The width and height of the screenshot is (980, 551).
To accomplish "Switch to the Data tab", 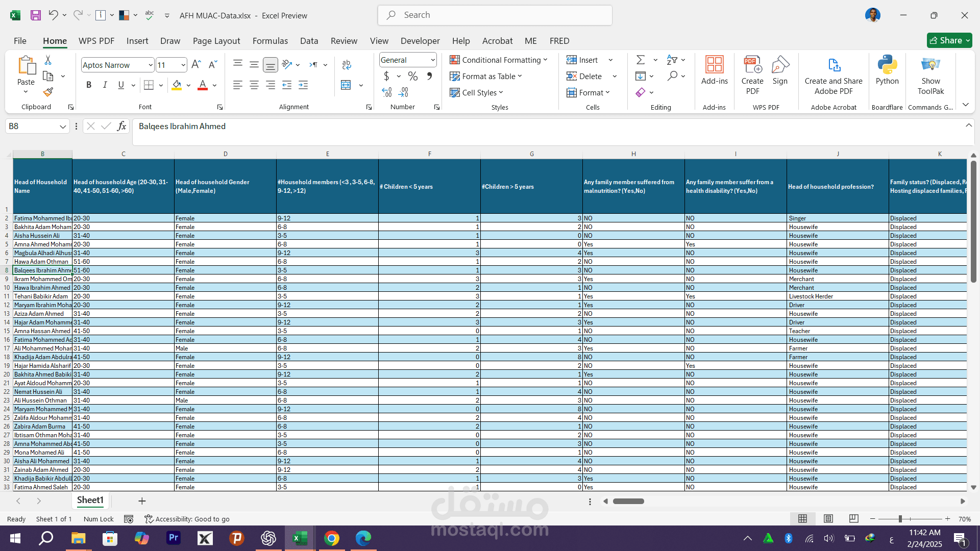I will (x=309, y=41).
